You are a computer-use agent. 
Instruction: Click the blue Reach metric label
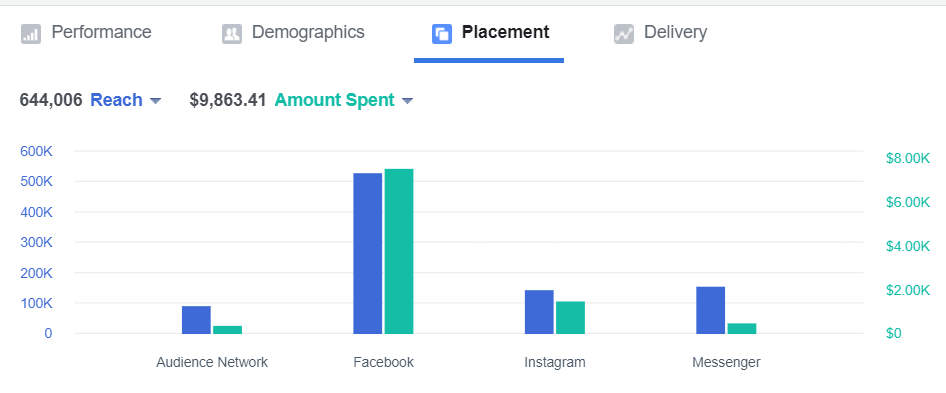(x=116, y=100)
